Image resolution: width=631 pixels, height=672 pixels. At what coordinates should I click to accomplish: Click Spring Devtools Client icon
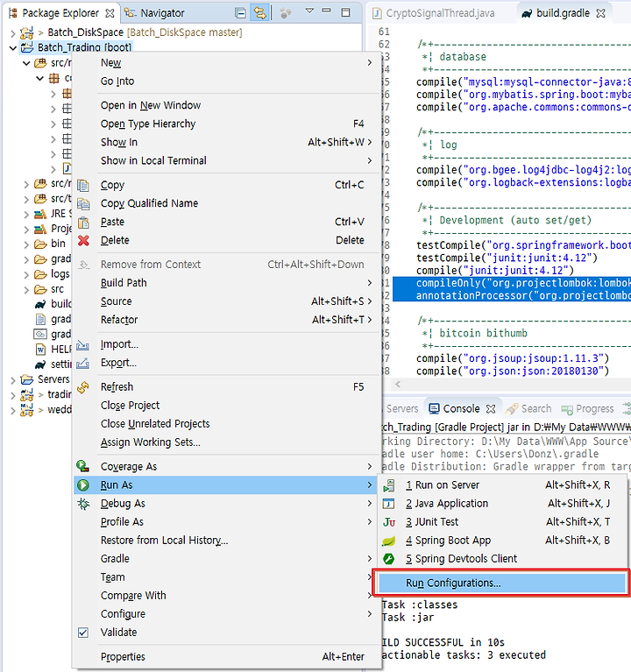pos(388,559)
